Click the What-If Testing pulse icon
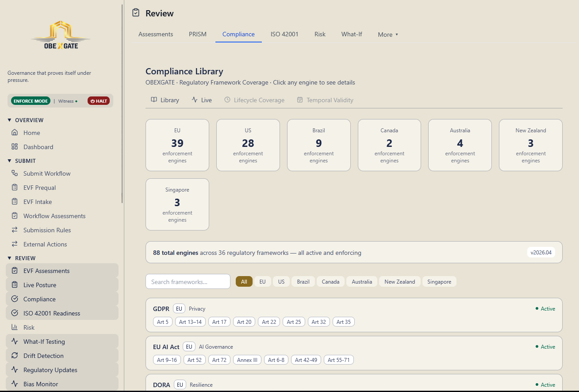Screen dimensions: 579x392 point(15,342)
